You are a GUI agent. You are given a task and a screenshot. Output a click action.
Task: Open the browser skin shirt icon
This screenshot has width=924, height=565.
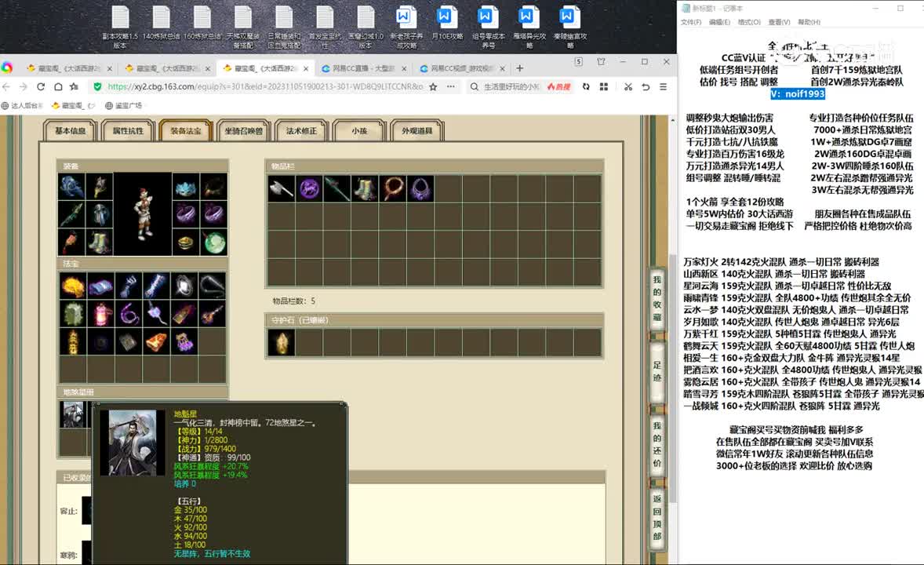pos(601,61)
